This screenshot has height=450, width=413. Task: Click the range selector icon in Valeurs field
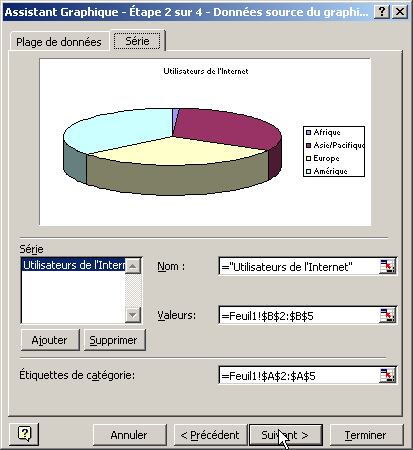tap(387, 315)
